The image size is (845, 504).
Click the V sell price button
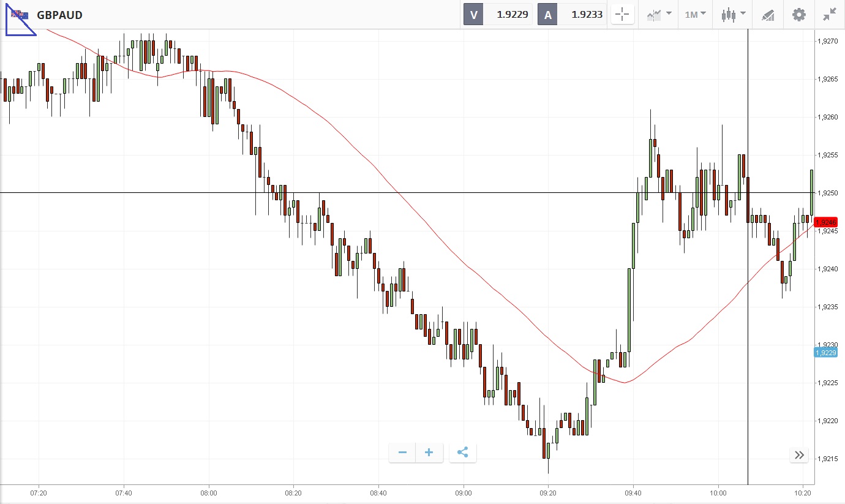click(498, 15)
